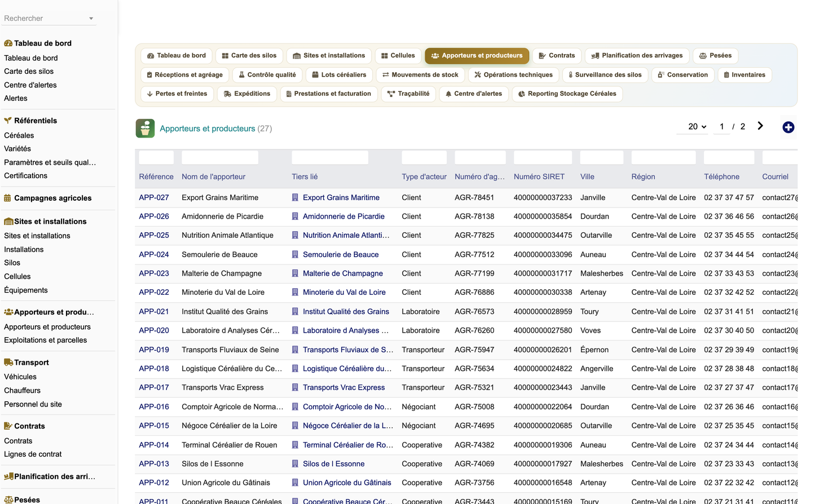
Task: Click filter field above Région column
Action: [664, 157]
